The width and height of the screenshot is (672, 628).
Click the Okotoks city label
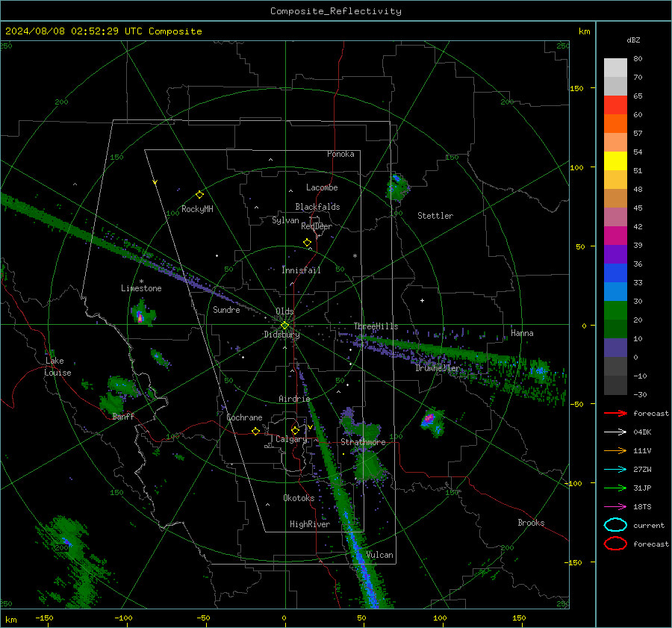click(299, 498)
